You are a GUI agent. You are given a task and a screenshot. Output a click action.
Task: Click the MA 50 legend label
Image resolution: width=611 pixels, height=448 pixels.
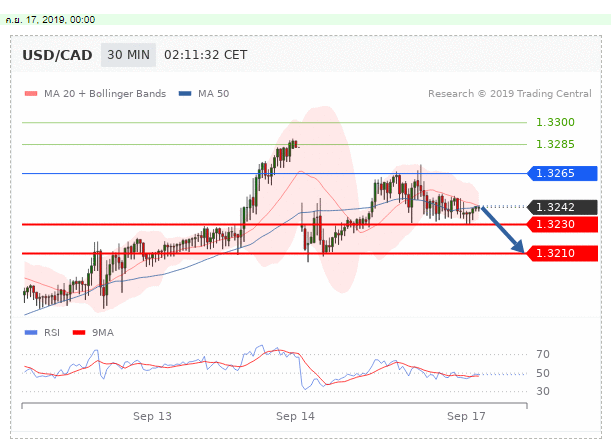214,93
